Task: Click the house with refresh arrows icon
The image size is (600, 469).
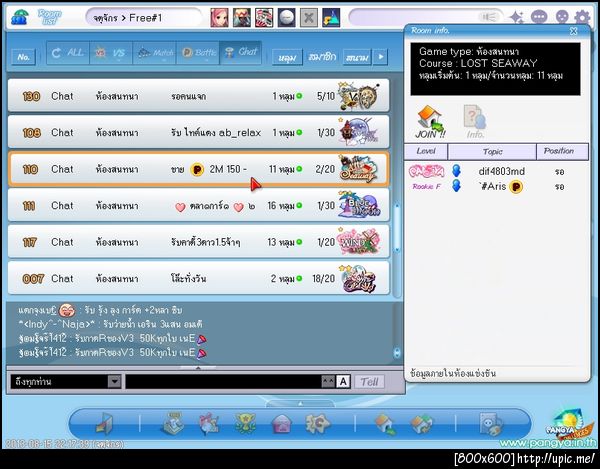Action: pyautogui.click(x=421, y=424)
